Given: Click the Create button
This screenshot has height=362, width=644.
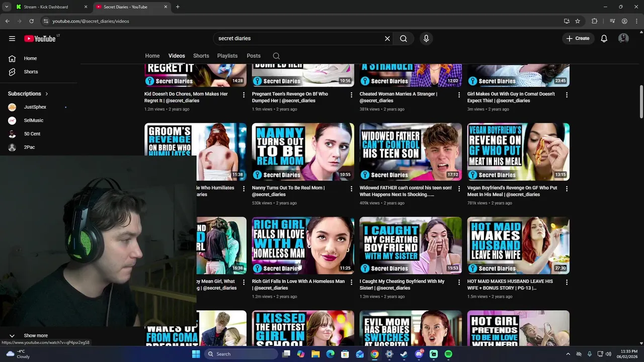Looking at the screenshot, I should click(x=578, y=39).
